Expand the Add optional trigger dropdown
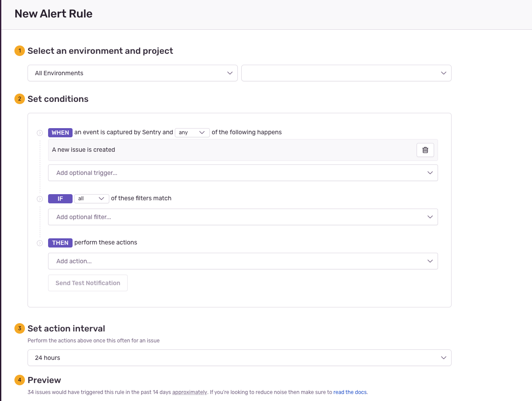This screenshot has height=401, width=532. pyautogui.click(x=243, y=173)
